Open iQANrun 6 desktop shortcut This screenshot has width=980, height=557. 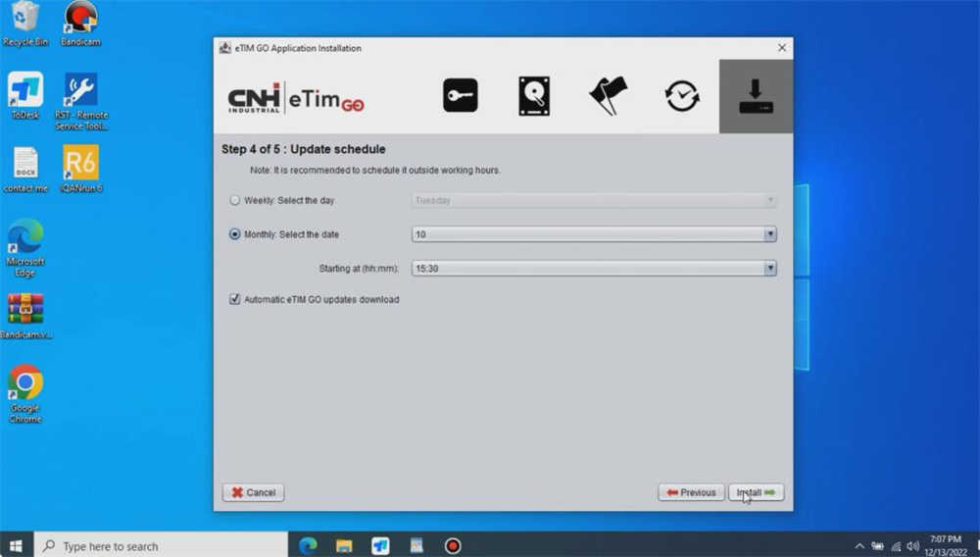(80, 170)
